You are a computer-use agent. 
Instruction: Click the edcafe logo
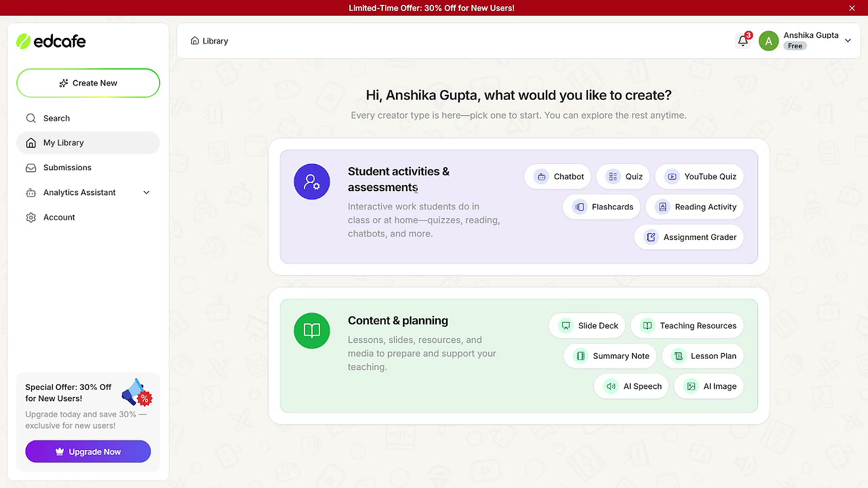point(51,41)
